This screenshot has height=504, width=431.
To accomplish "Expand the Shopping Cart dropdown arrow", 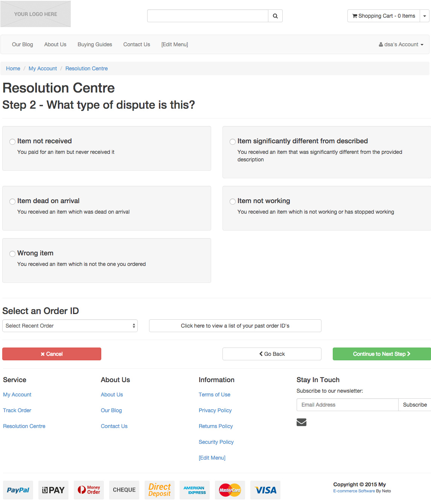I will click(x=425, y=16).
